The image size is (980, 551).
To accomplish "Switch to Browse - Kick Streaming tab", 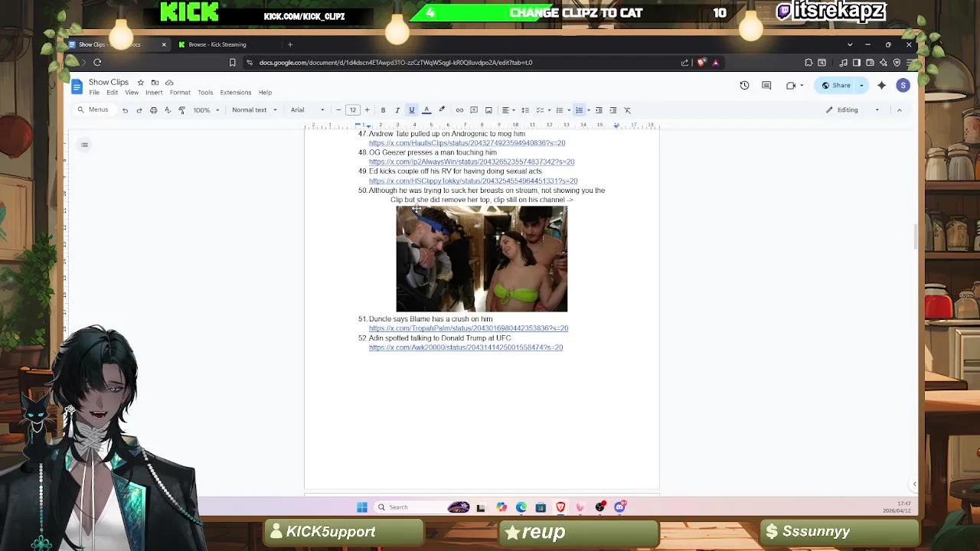I will 217,44.
